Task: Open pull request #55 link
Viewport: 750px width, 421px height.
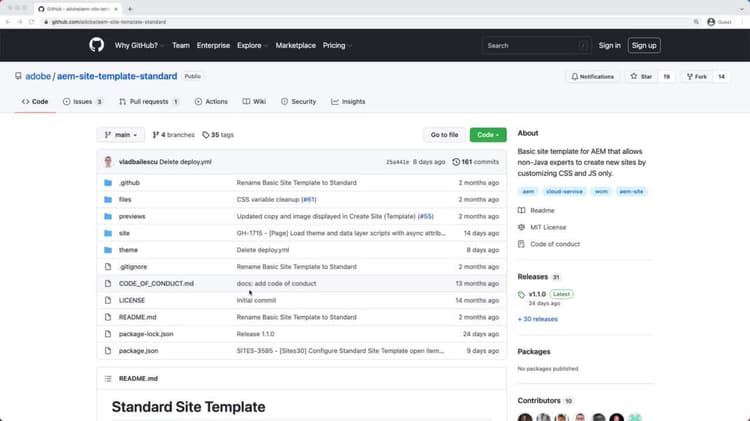Action: (426, 216)
